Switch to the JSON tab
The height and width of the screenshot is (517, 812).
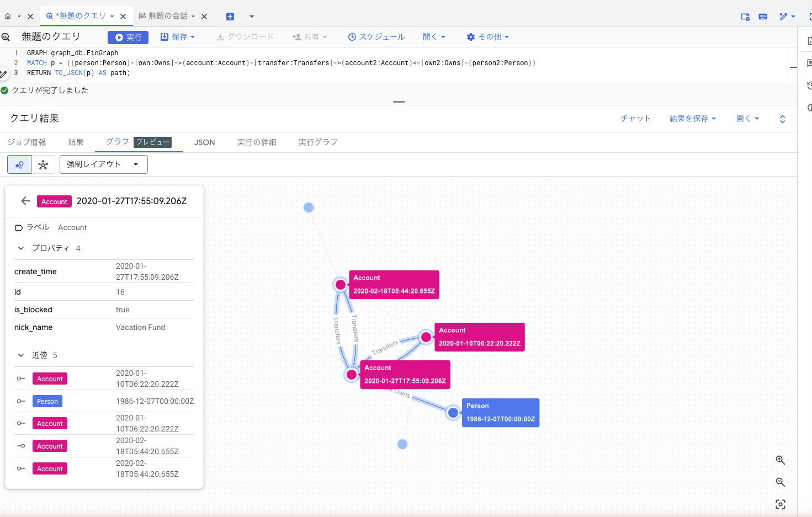pos(204,142)
